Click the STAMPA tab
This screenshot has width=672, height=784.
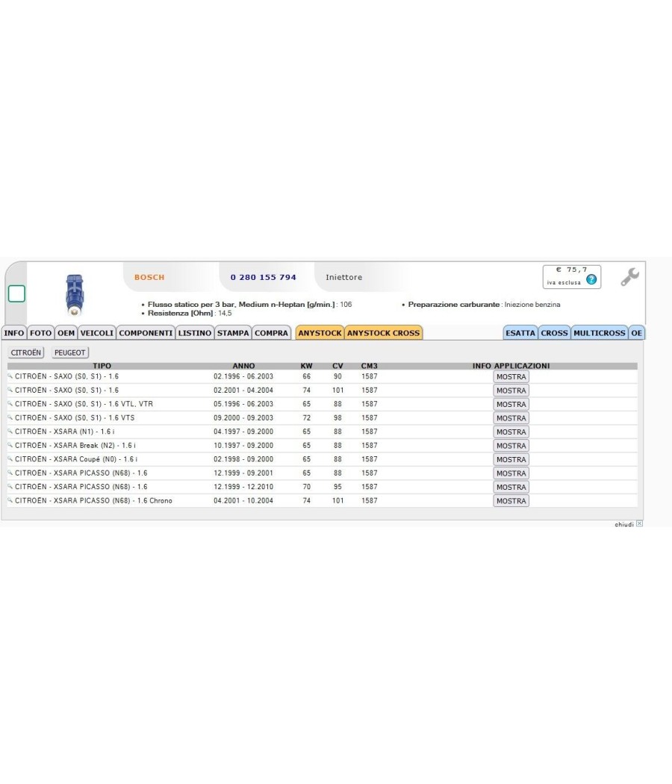pos(233,333)
